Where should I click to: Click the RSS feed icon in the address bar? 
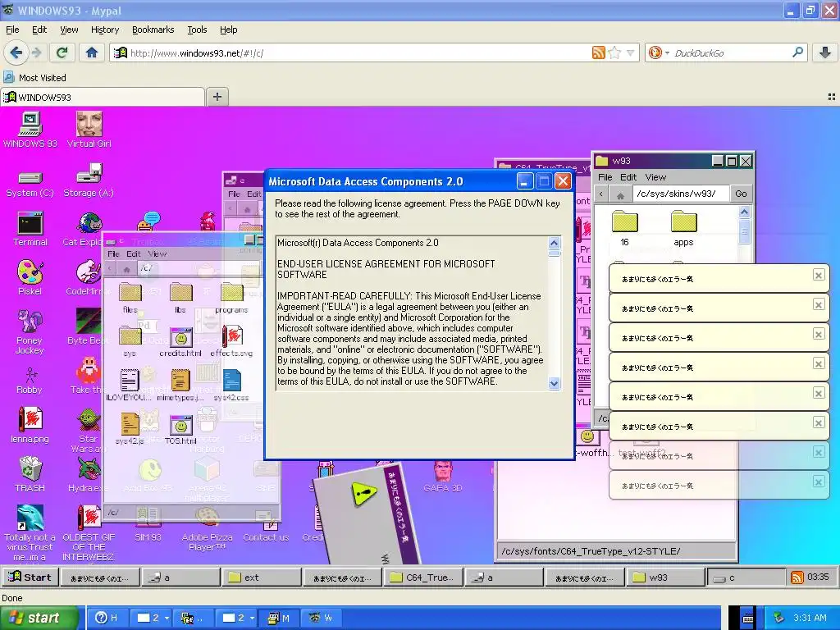coord(598,52)
